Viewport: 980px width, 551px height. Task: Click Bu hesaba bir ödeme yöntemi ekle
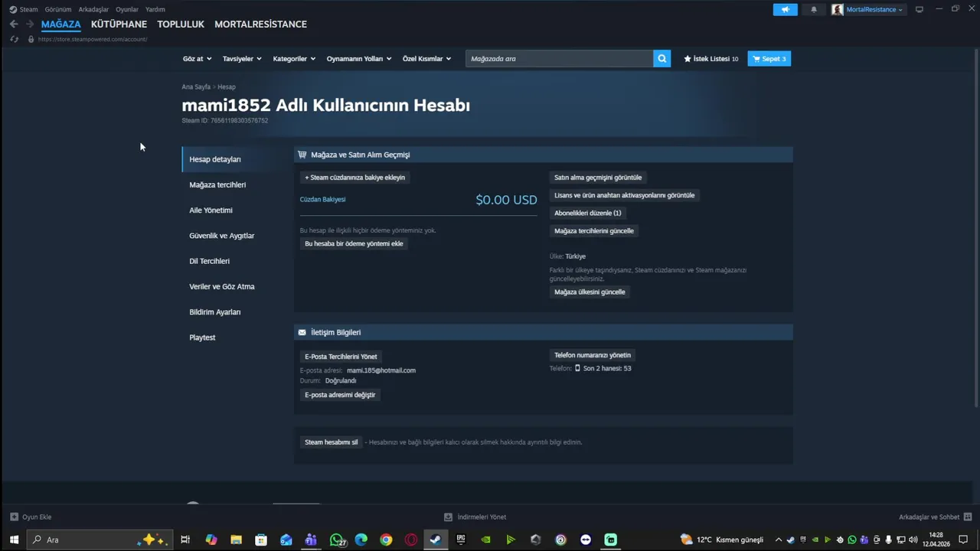pyautogui.click(x=354, y=243)
